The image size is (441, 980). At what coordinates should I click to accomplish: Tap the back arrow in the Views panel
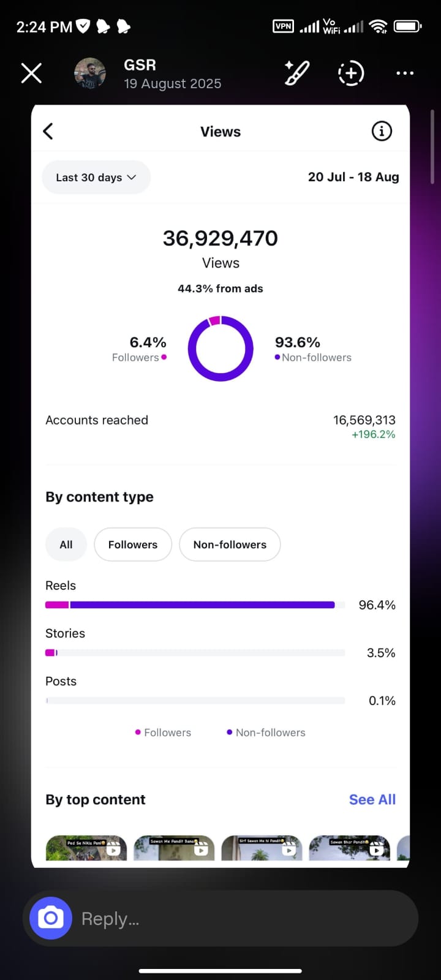(x=48, y=130)
